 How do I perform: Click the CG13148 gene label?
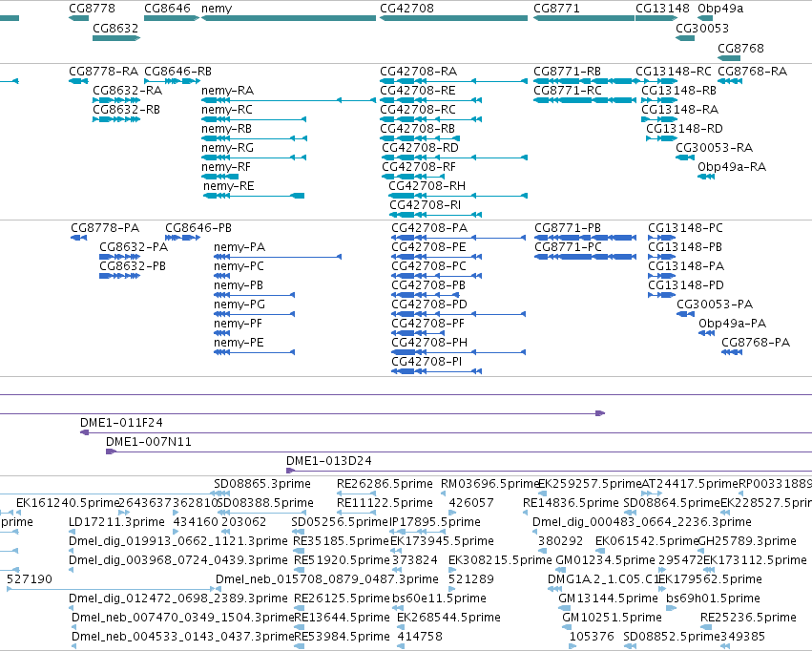[x=662, y=9]
